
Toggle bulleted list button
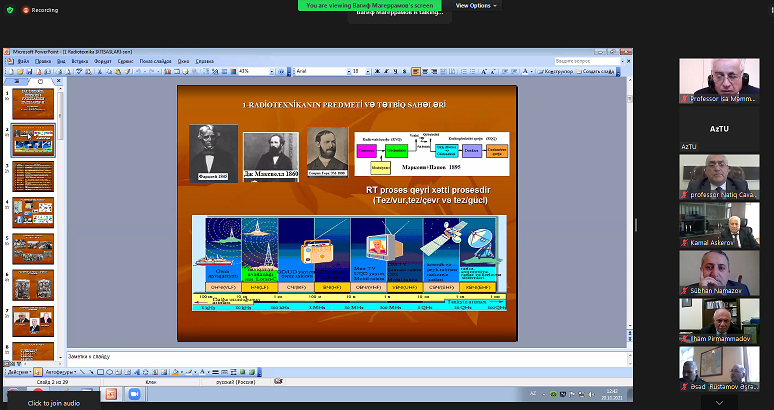pos(472,72)
